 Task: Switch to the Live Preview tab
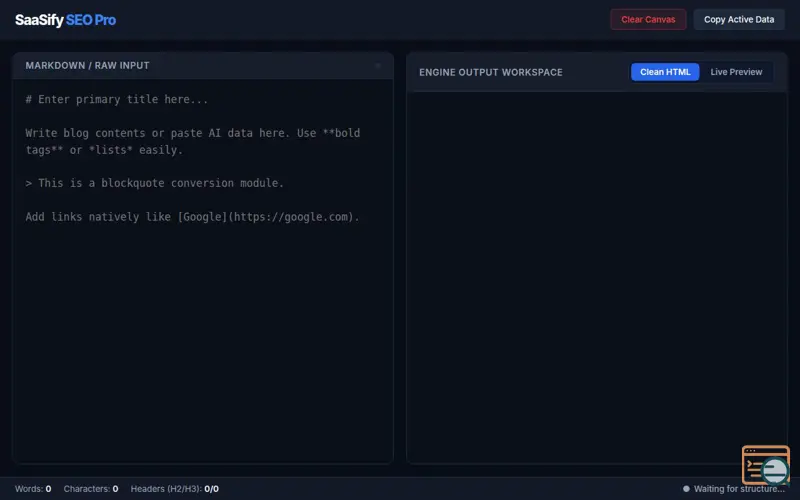pos(736,72)
